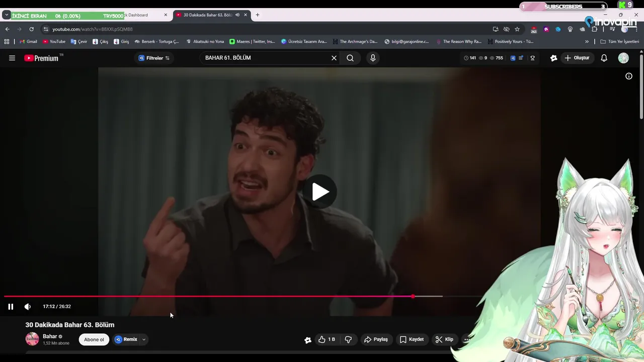Open the tab search dropdown arrow

tap(6, 15)
